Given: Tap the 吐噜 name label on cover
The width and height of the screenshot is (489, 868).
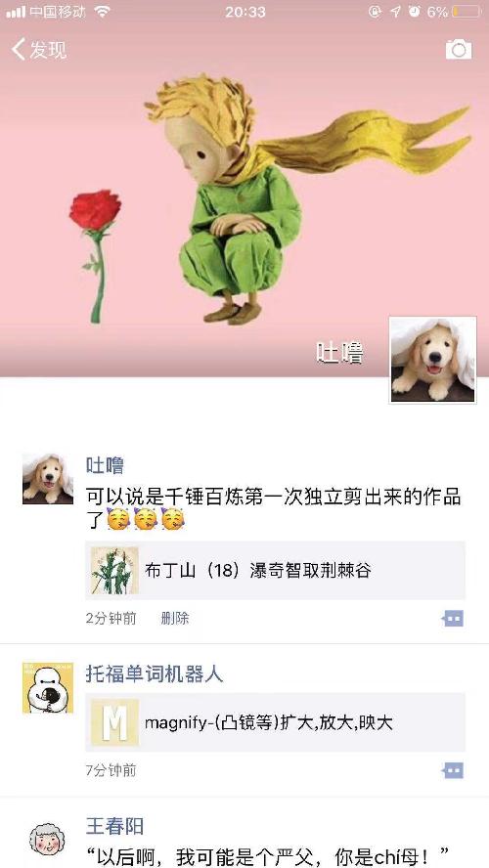Looking at the screenshot, I should pyautogui.click(x=339, y=353).
